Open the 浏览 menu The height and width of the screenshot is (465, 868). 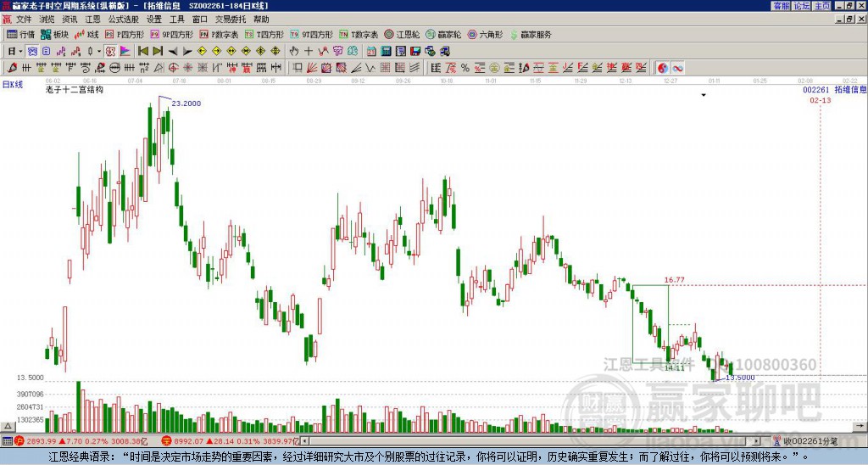pos(47,20)
